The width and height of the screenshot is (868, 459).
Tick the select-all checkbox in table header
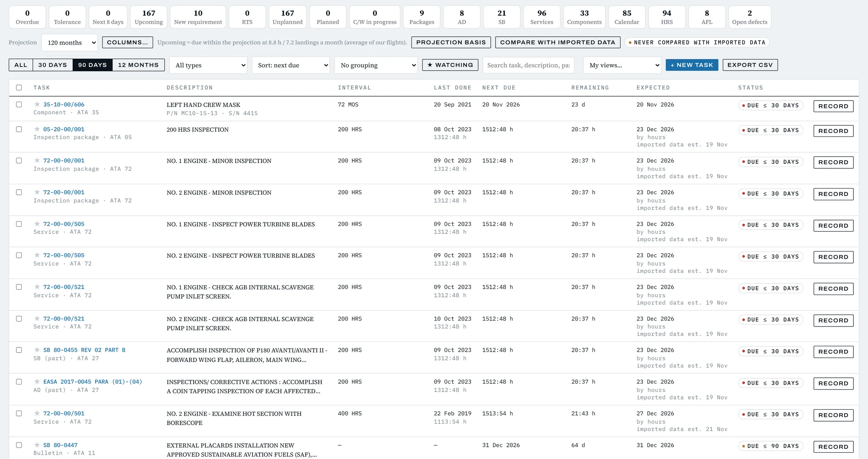pyautogui.click(x=19, y=88)
